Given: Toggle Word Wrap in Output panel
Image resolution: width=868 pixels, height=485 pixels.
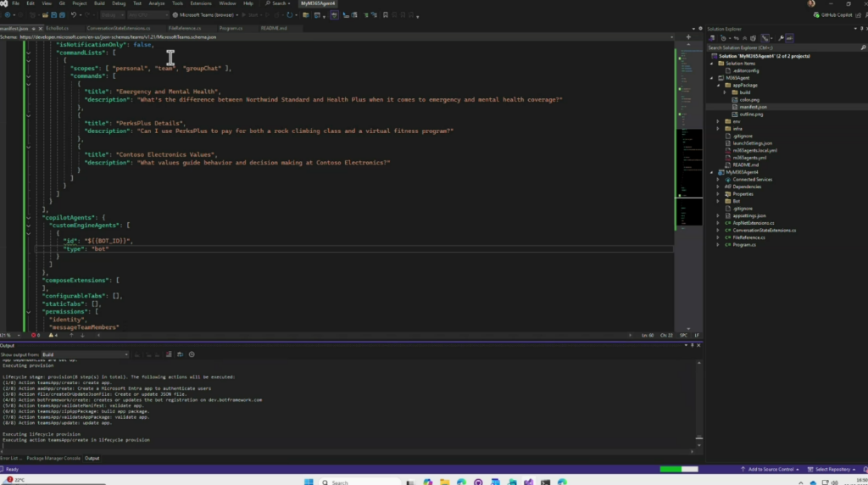Looking at the screenshot, I should point(180,354).
